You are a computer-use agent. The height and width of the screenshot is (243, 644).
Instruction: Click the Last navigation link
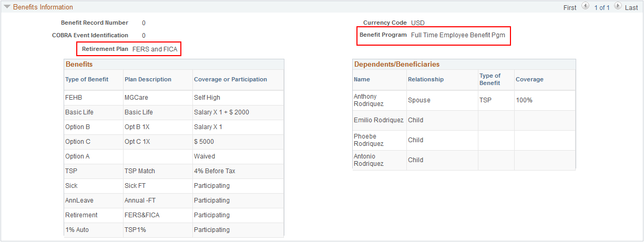631,8
